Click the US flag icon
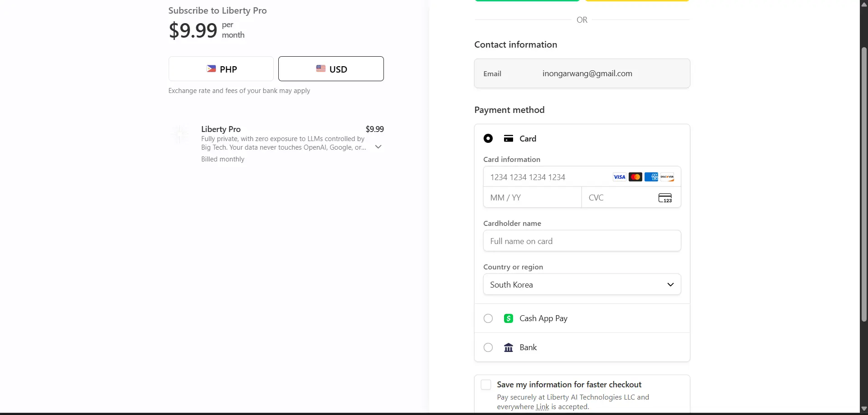The width and height of the screenshot is (868, 415). (x=321, y=68)
